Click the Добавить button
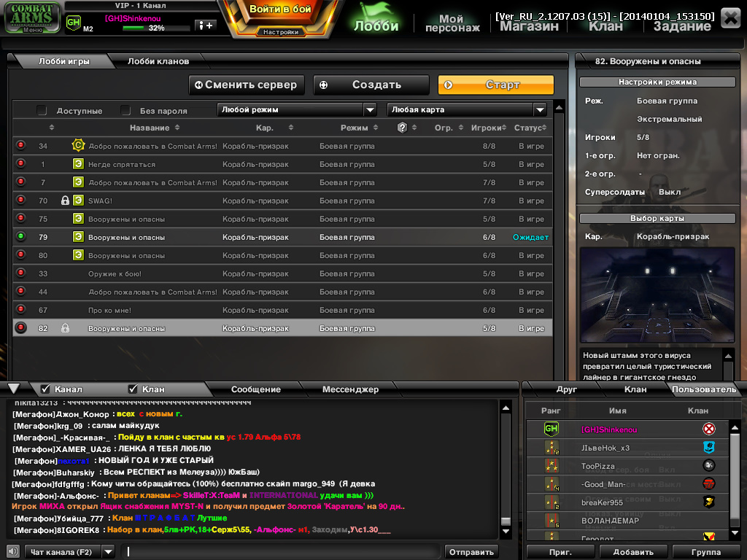 (x=633, y=551)
